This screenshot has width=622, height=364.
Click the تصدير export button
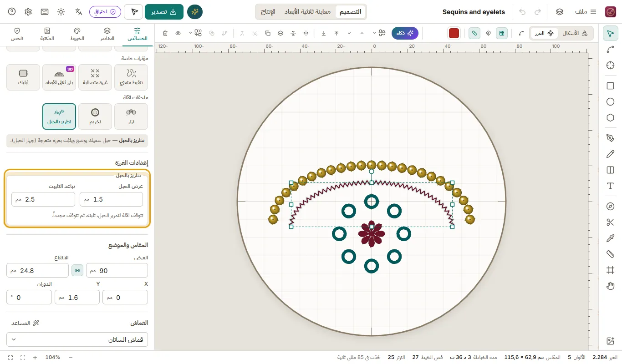[x=164, y=12]
